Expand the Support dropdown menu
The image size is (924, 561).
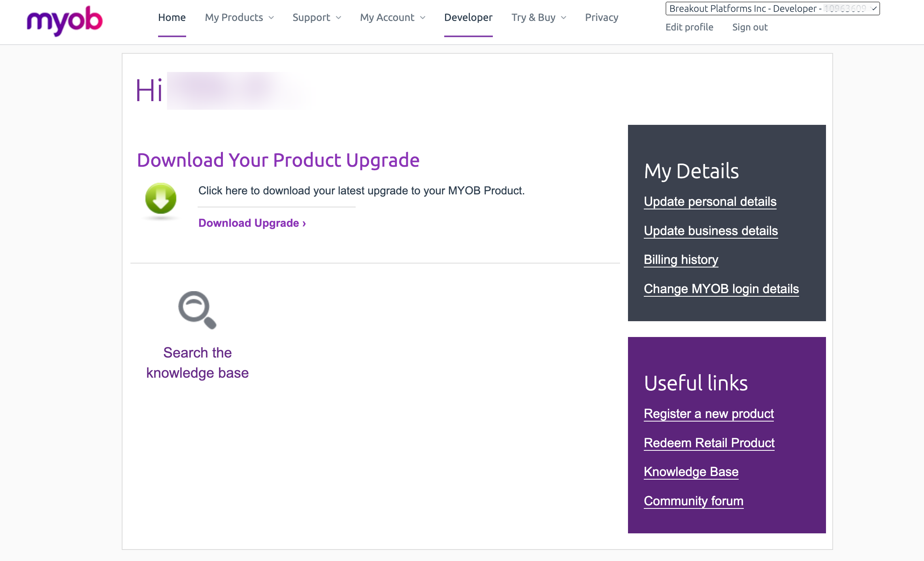click(x=317, y=17)
